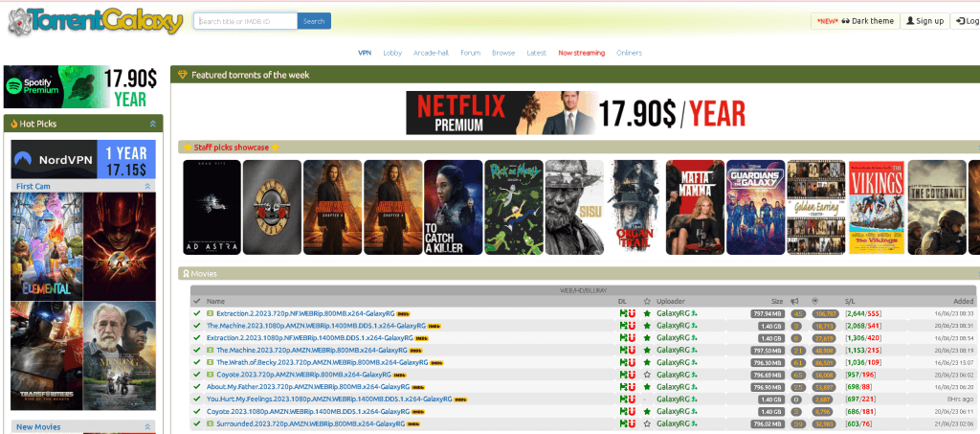Toggle the Dark theme button
The image size is (980, 434).
(x=854, y=21)
